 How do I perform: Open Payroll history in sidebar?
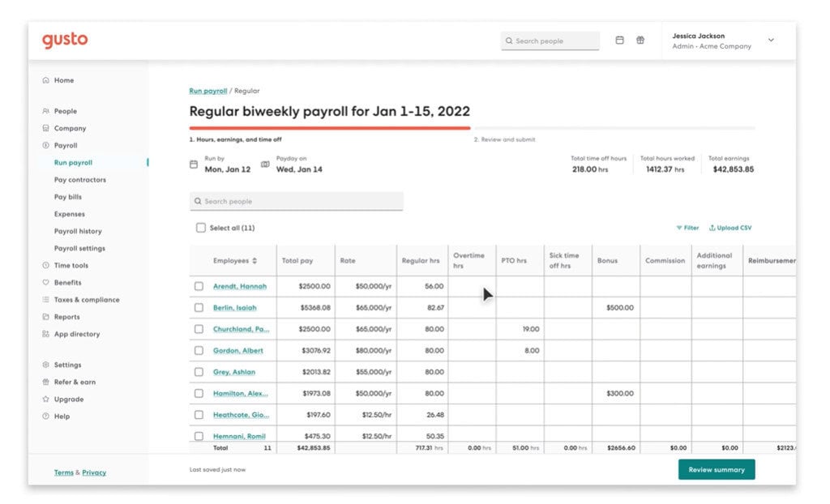point(78,232)
